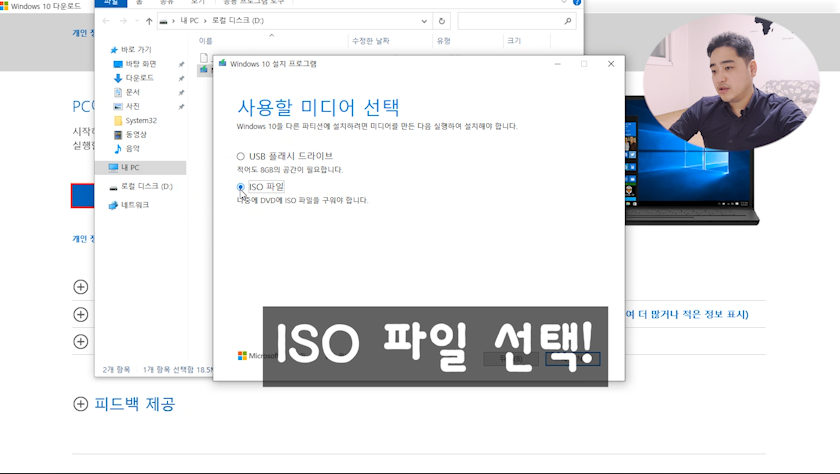Open 사진 folder in Explorer sidebar
Image resolution: width=840 pixels, height=474 pixels.
[x=132, y=106]
